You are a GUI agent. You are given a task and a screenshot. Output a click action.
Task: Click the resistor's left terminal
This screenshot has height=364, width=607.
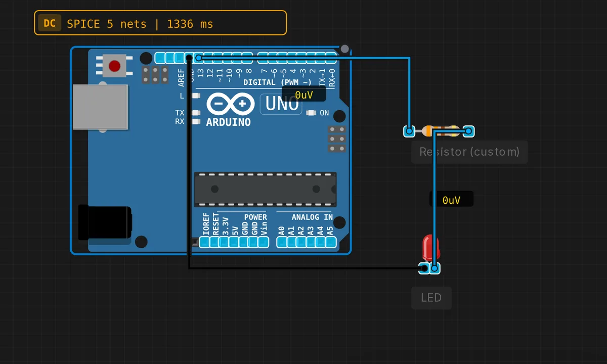409,131
